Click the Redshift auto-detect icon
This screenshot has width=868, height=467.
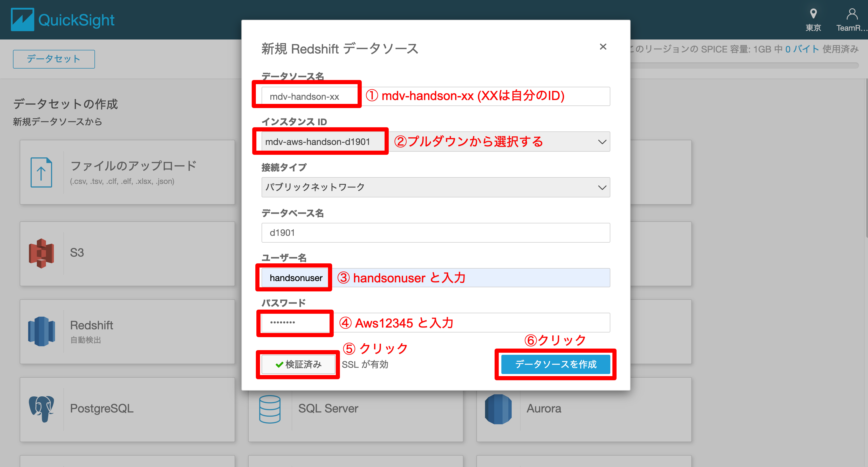click(42, 331)
